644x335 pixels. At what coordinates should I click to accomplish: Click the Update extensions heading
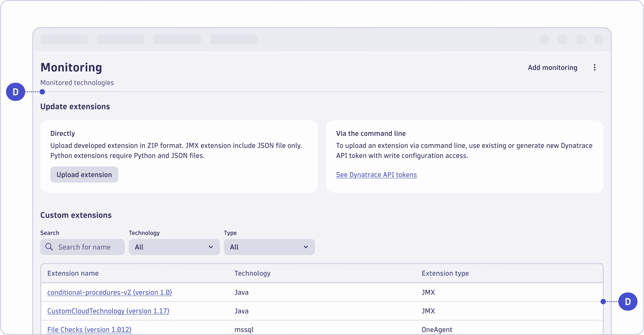pos(75,106)
